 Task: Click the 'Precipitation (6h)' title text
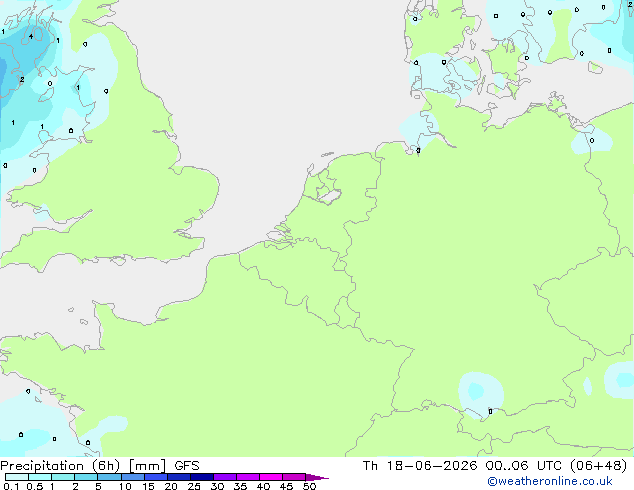[60, 466]
